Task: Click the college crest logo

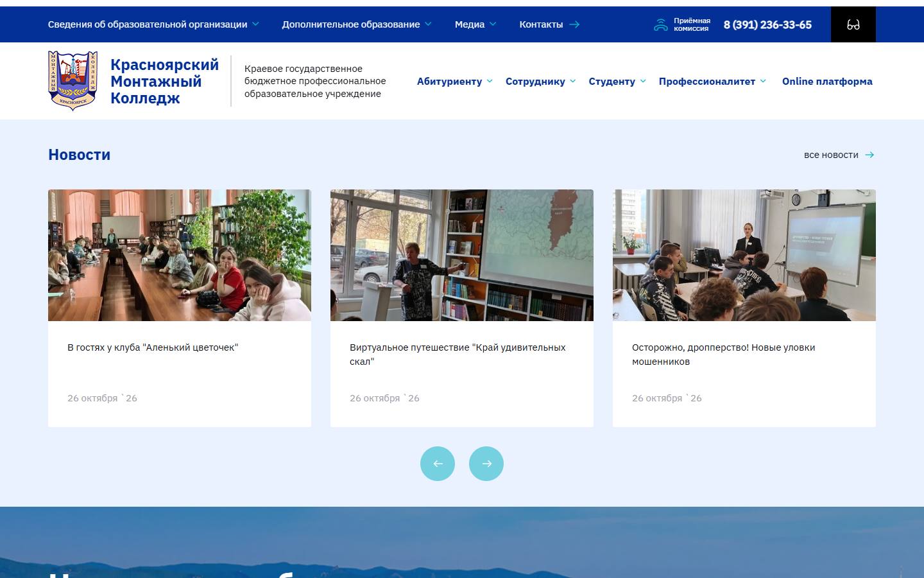Action: coord(73,81)
